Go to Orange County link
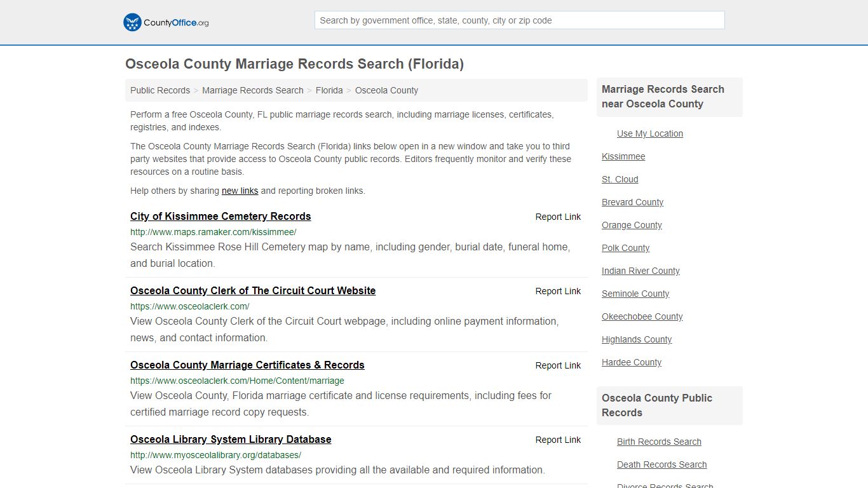 pos(632,225)
